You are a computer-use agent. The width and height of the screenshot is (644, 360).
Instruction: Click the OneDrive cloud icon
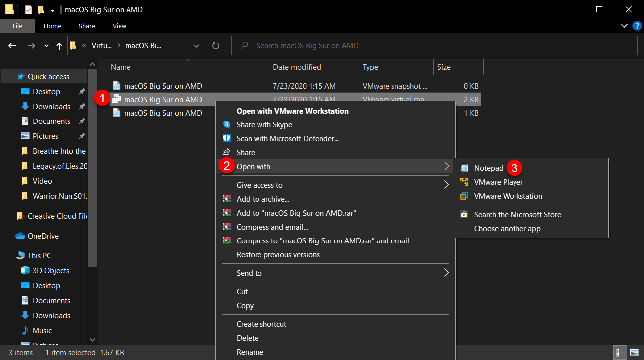pos(20,236)
